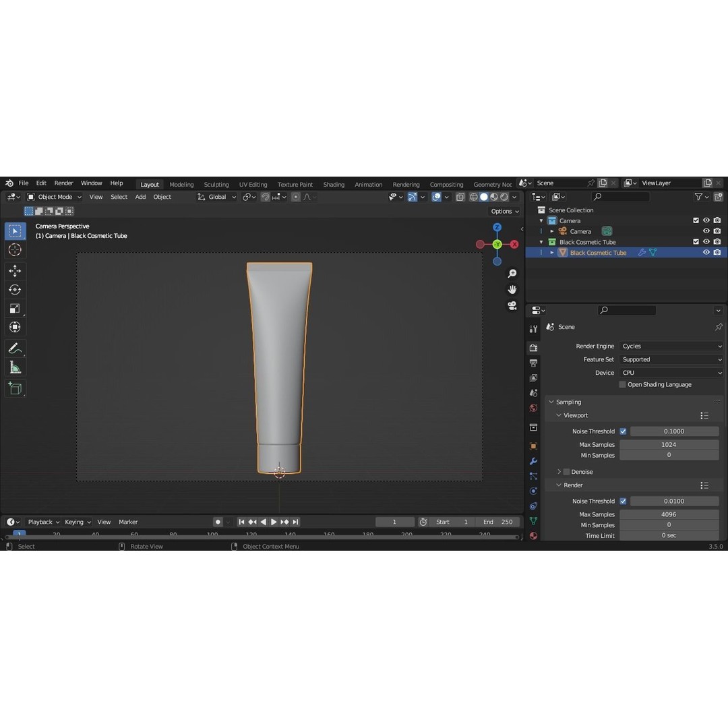Switch to rendered viewport shading
The image size is (728, 728).
504,197
